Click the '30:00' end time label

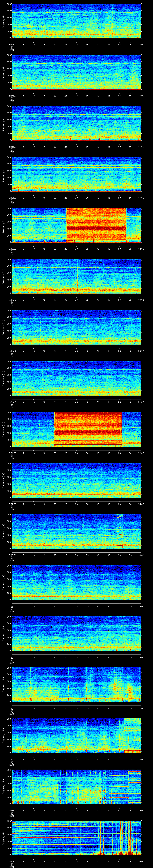pos(141,861)
